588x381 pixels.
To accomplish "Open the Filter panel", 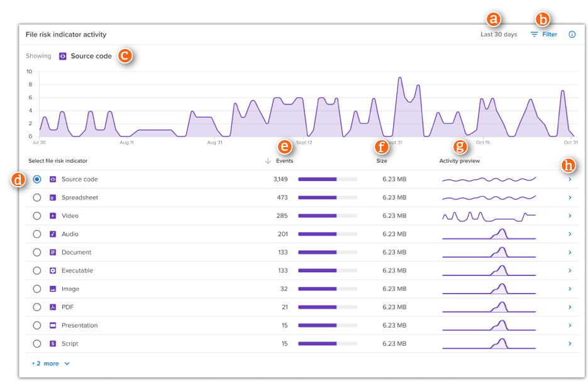I will point(543,34).
